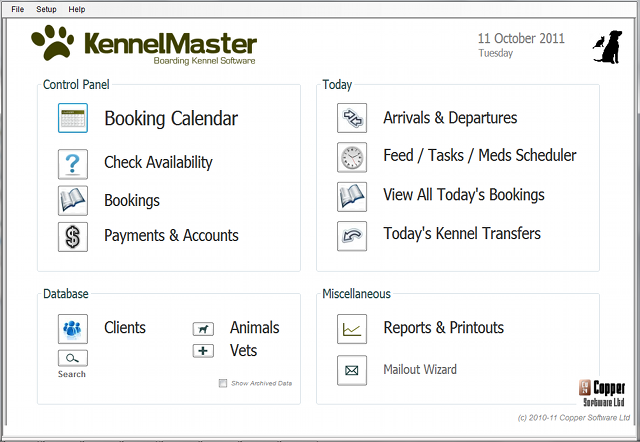
Task: Click the Mailout Wizard envelope icon
Action: pos(352,370)
